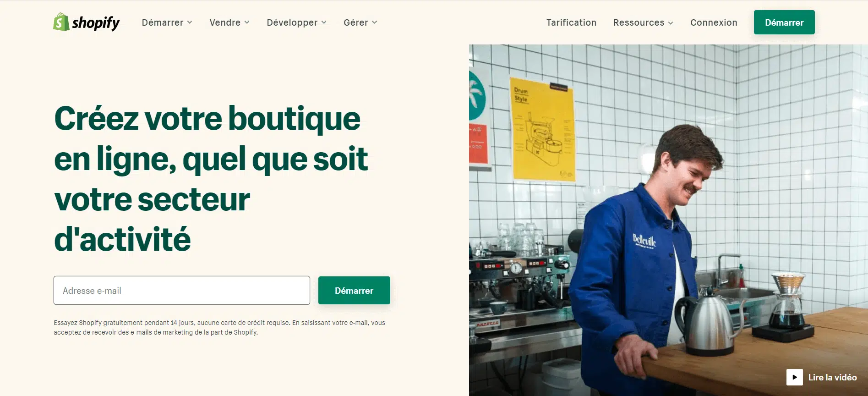868x396 pixels.
Task: Click the Shopify shopping bag logo icon
Action: [x=61, y=22]
